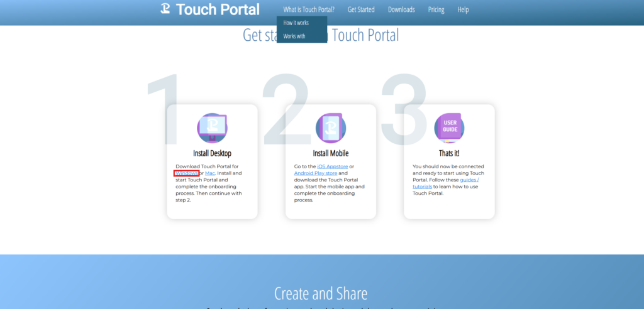The height and width of the screenshot is (309, 644).
Task: Click the 'Thats it!' card heading
Action: tap(449, 153)
